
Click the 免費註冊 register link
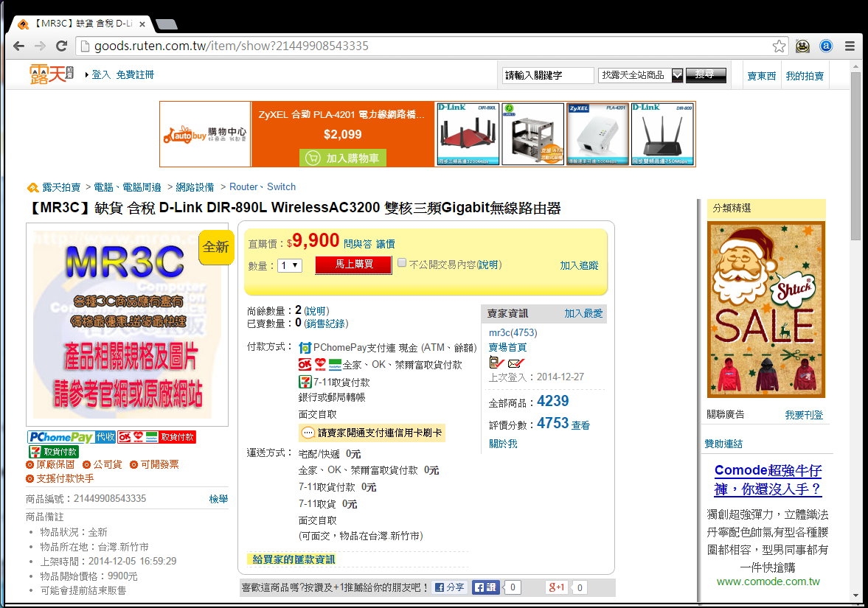point(135,74)
